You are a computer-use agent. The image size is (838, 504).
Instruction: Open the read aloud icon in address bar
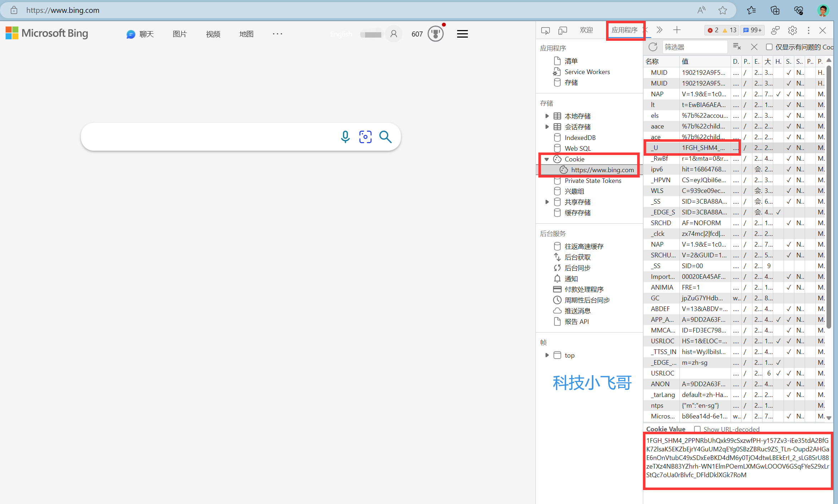click(x=701, y=10)
